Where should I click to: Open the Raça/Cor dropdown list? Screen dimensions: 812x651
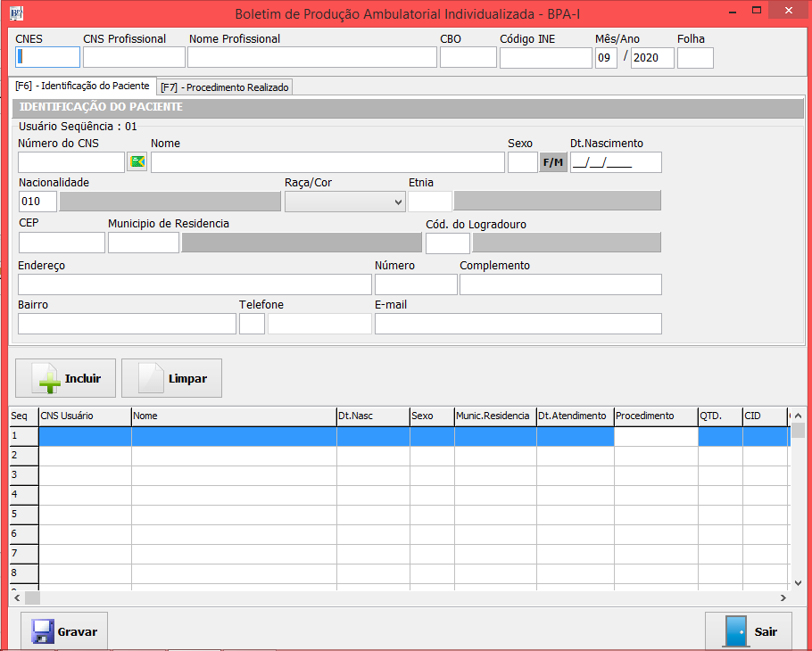coord(344,202)
